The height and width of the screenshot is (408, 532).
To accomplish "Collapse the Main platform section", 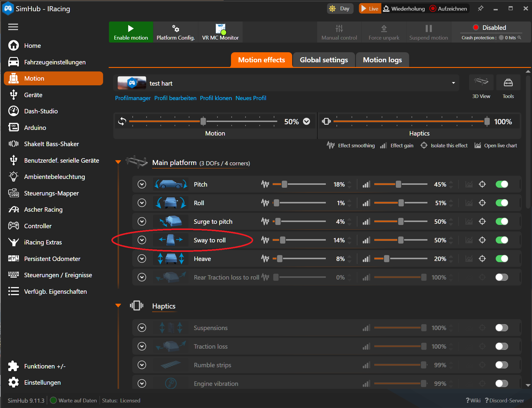I will point(118,162).
